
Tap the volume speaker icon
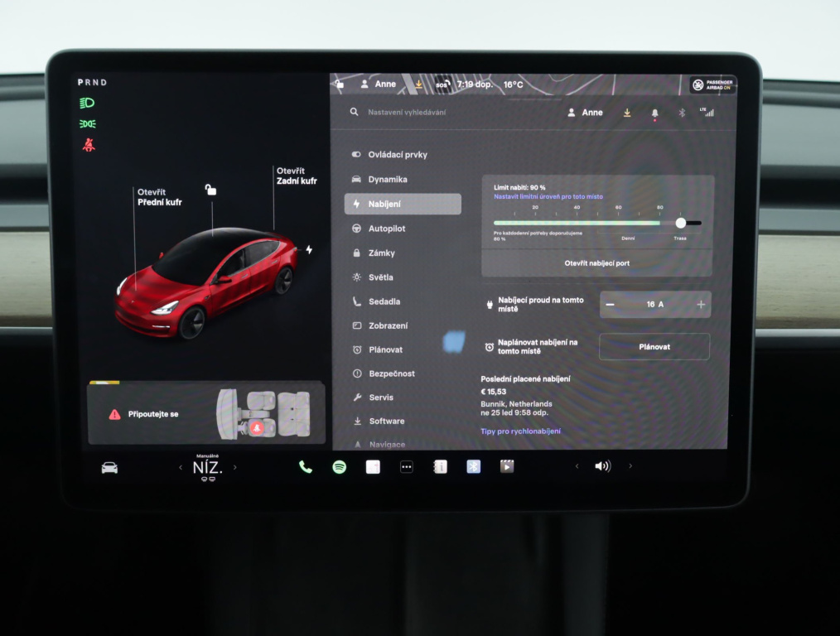[603, 466]
